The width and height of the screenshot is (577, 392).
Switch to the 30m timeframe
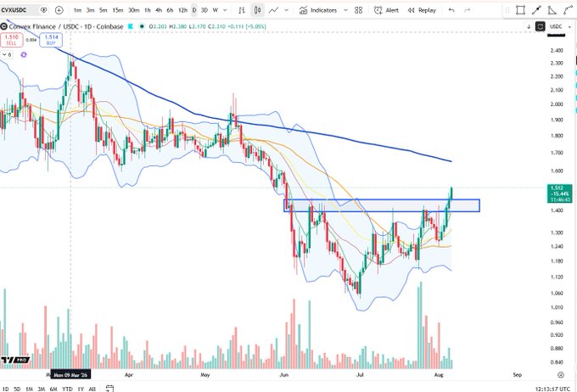pyautogui.click(x=133, y=10)
